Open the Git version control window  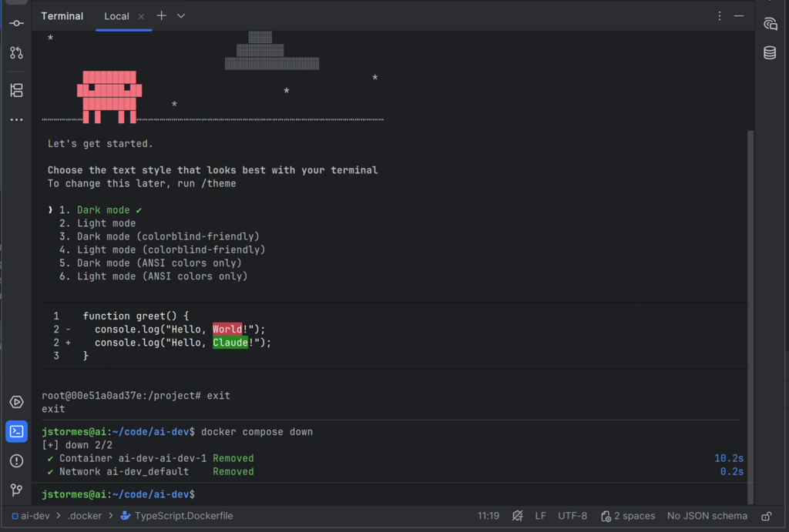[x=16, y=490]
